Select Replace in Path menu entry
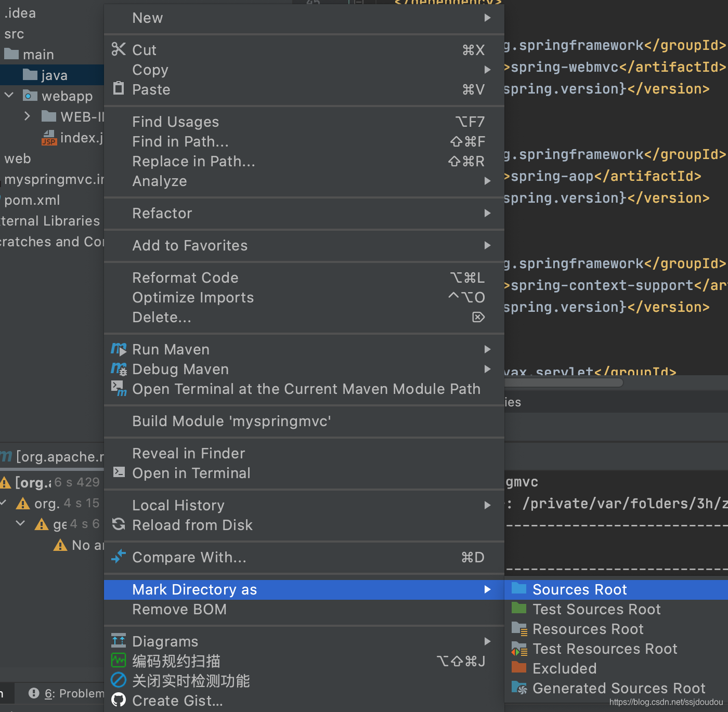This screenshot has height=712, width=728. 304,161
